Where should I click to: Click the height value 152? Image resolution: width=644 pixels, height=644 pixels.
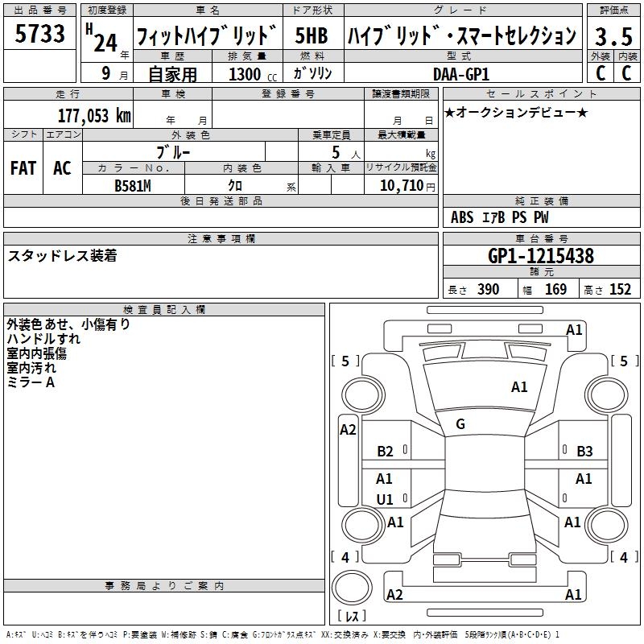pyautogui.click(x=620, y=289)
